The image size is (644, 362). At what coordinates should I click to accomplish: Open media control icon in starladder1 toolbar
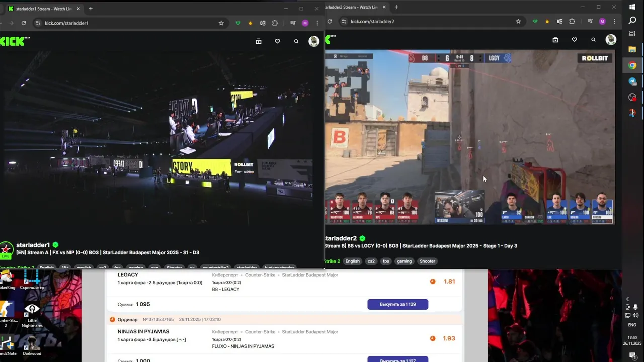coord(293,23)
